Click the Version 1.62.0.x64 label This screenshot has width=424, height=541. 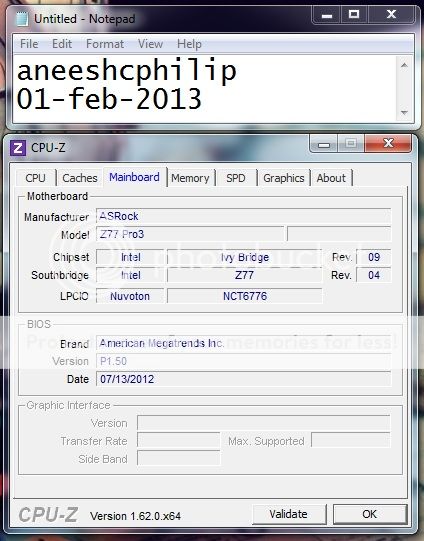(x=135, y=516)
